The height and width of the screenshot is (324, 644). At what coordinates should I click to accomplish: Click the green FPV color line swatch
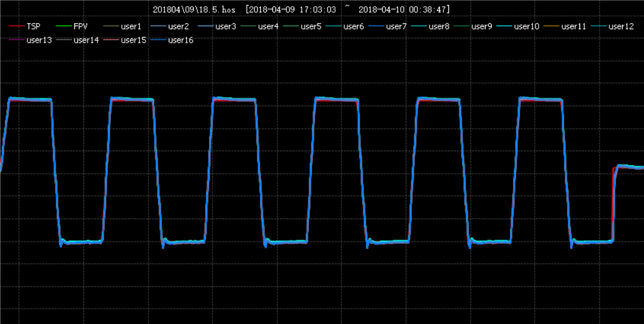63,26
